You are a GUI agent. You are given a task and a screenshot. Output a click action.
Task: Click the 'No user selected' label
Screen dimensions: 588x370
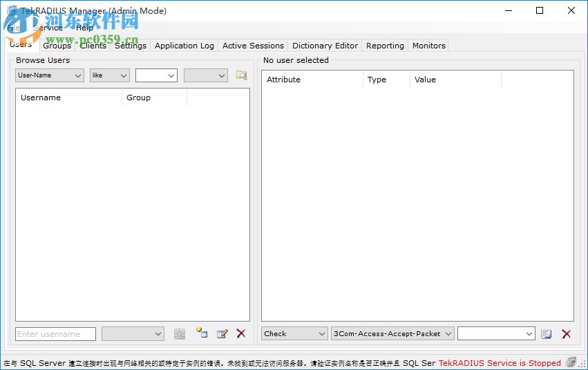pyautogui.click(x=296, y=60)
